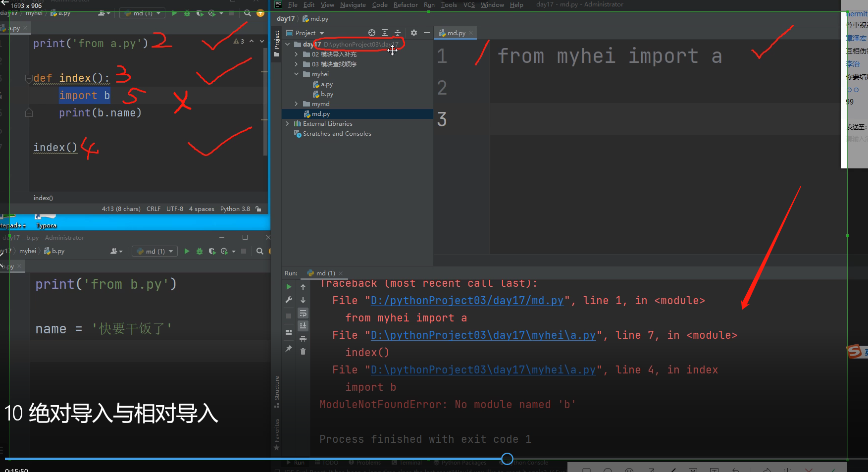Click the debug bug in b.py window
The image size is (868, 472).
click(x=199, y=251)
